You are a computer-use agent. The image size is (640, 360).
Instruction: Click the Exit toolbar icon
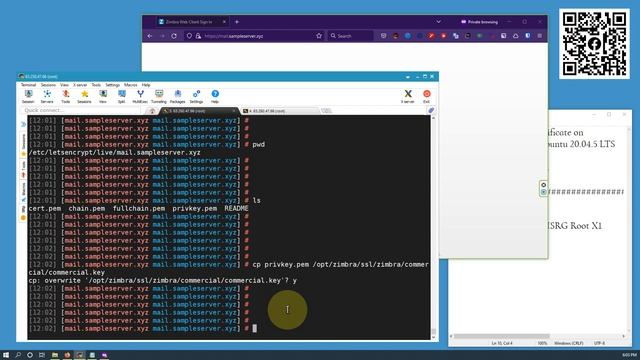[427, 97]
